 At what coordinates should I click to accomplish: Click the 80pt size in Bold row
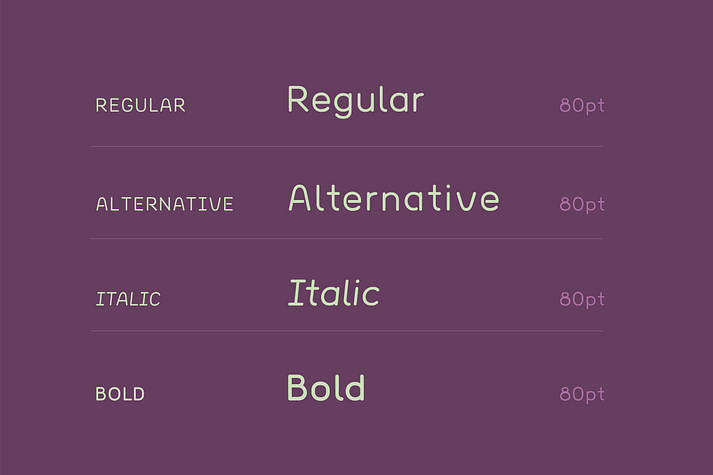(582, 395)
